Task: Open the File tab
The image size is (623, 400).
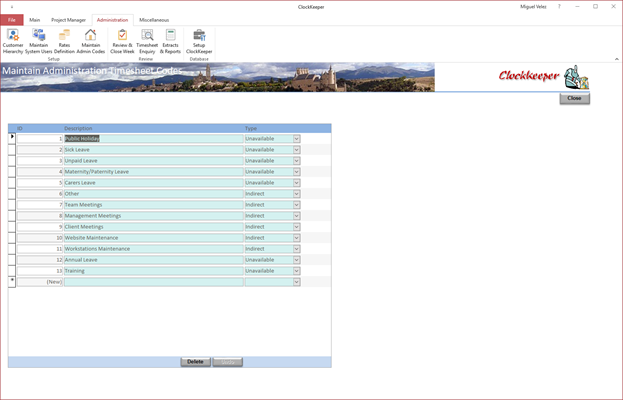Action: click(12, 20)
